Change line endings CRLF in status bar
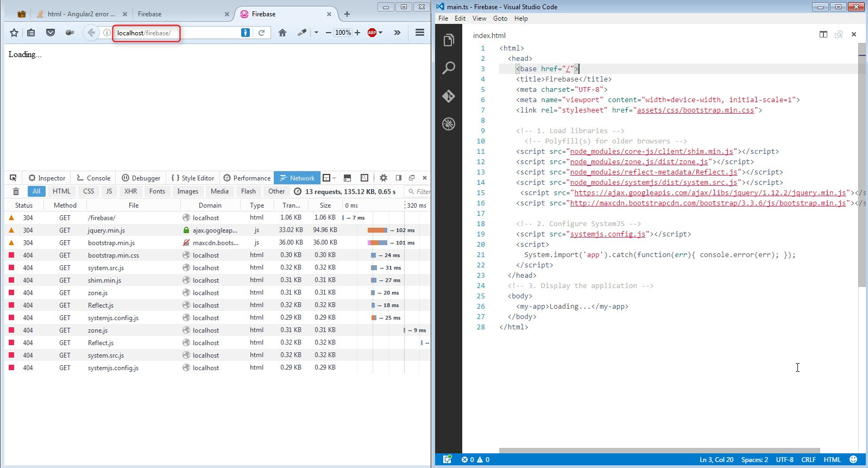868x468 pixels. pyautogui.click(x=808, y=460)
